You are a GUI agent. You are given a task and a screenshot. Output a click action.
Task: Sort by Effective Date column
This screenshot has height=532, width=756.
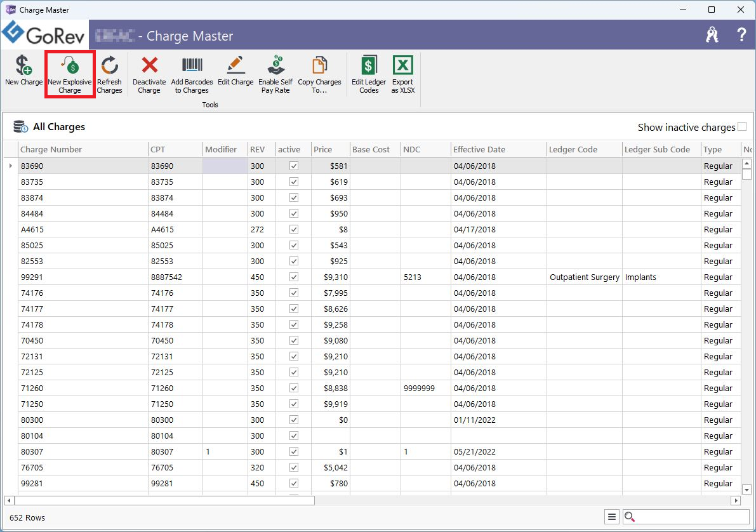[498, 150]
